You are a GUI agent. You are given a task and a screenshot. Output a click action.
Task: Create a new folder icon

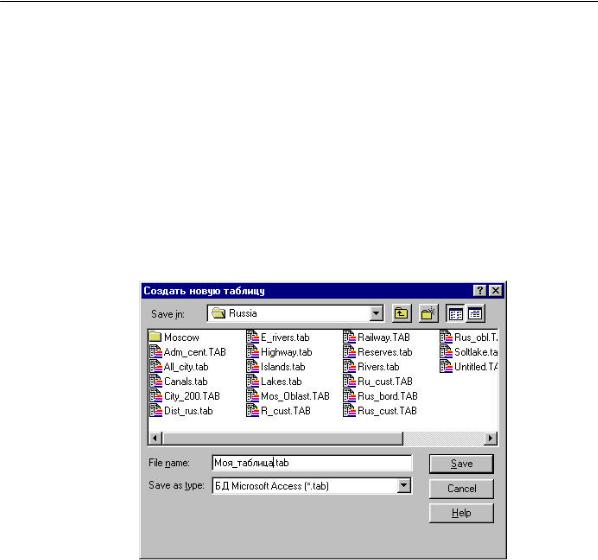(x=428, y=314)
